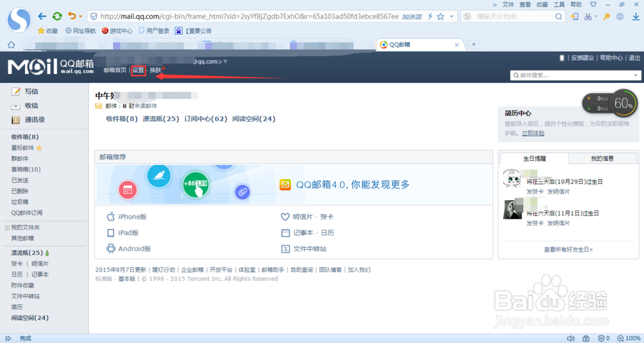Click the shirt skin icon
The height and width of the screenshot is (343, 644).
(593, 5)
